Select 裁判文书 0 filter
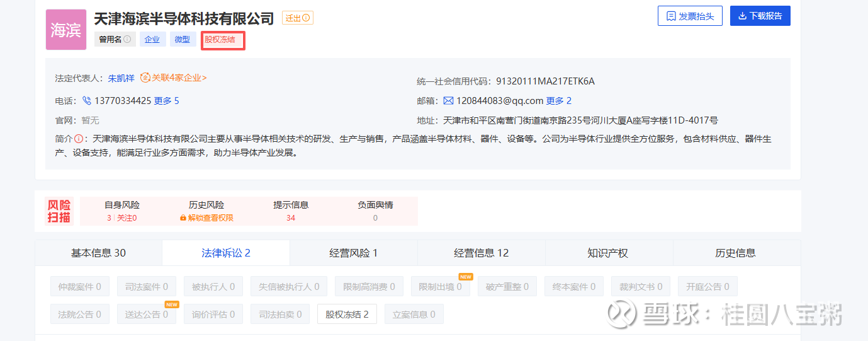The image size is (868, 341). 641,287
